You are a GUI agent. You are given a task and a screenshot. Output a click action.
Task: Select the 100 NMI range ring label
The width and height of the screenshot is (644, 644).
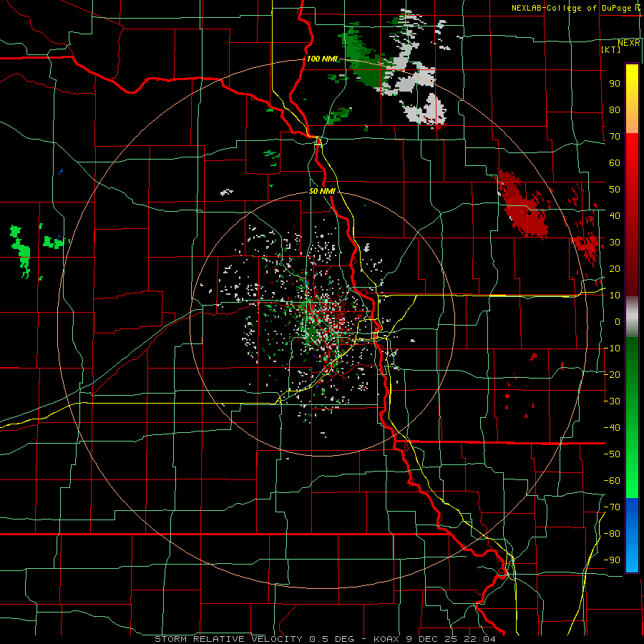click(x=323, y=59)
